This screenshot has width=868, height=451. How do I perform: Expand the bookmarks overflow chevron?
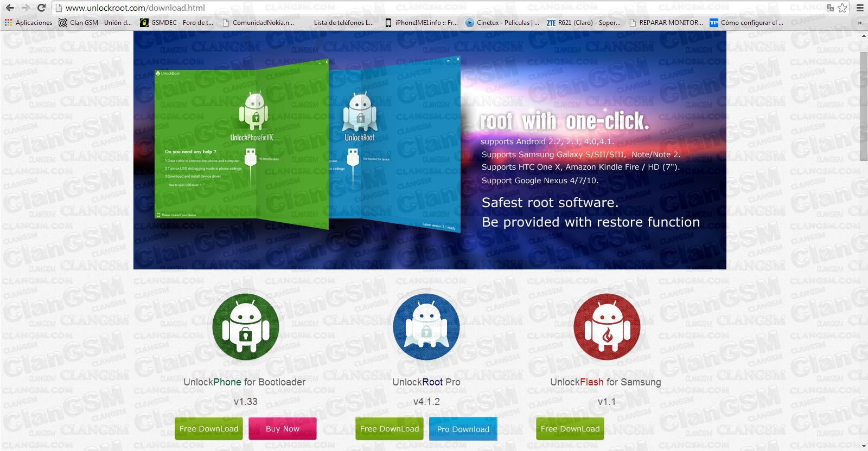[859, 23]
